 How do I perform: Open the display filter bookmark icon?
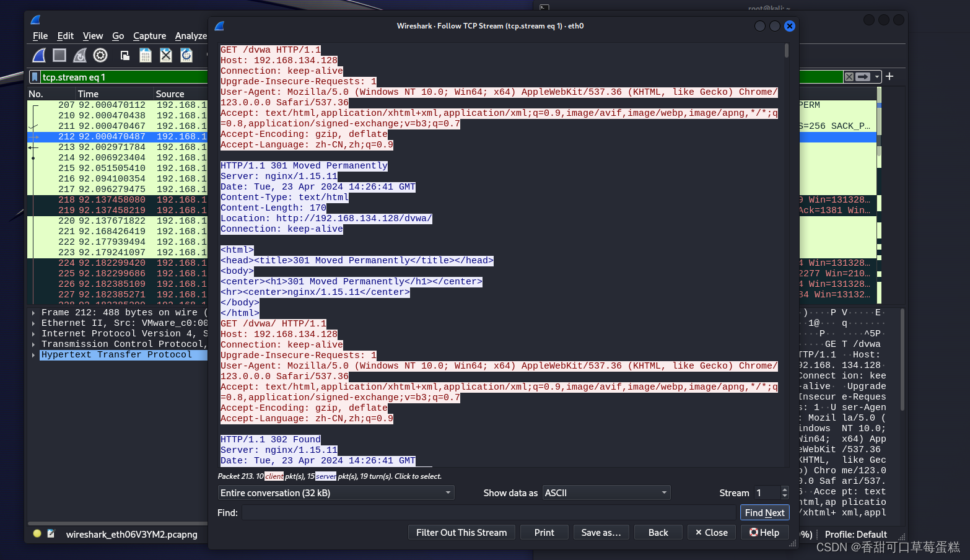click(x=35, y=77)
